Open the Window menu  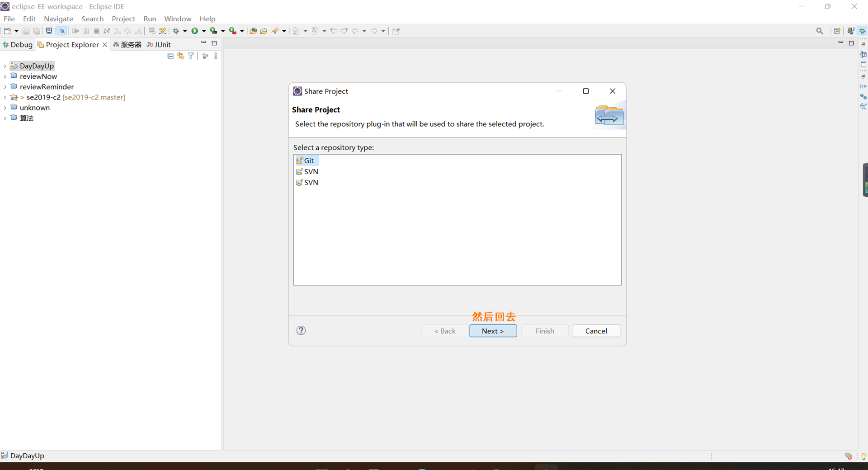point(178,19)
